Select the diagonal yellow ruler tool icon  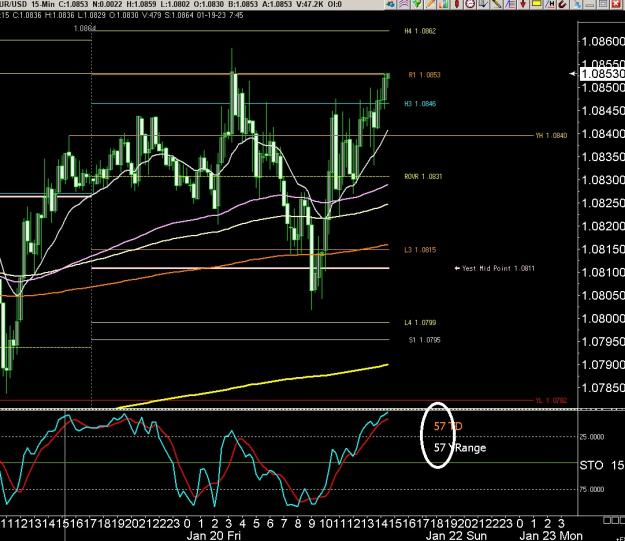tap(496, 4)
